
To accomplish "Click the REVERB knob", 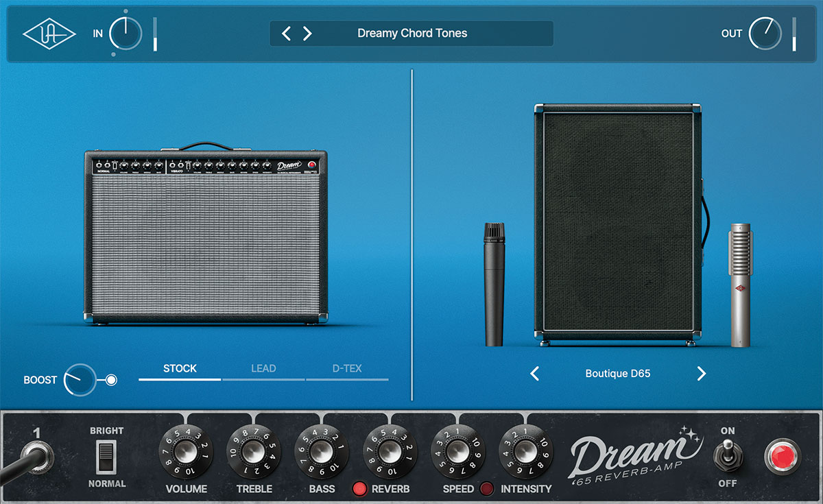I will [390, 453].
